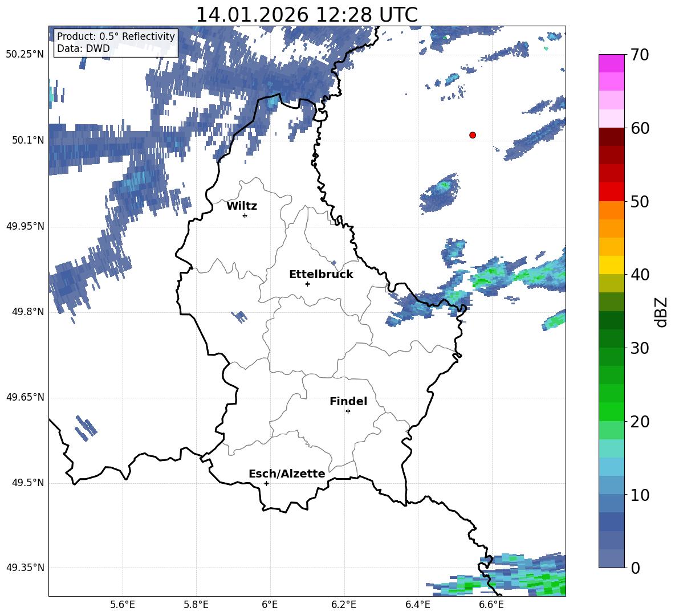Click the Findel cross marker

click(348, 411)
